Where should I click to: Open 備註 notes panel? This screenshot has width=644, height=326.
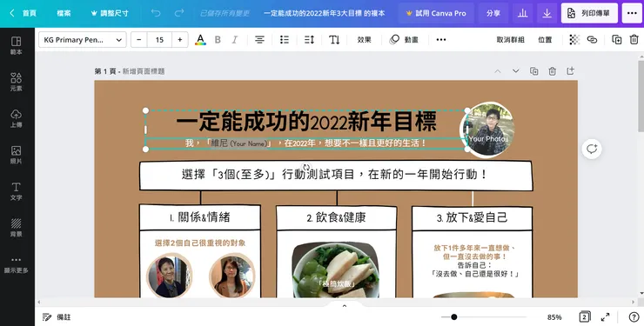click(x=57, y=317)
